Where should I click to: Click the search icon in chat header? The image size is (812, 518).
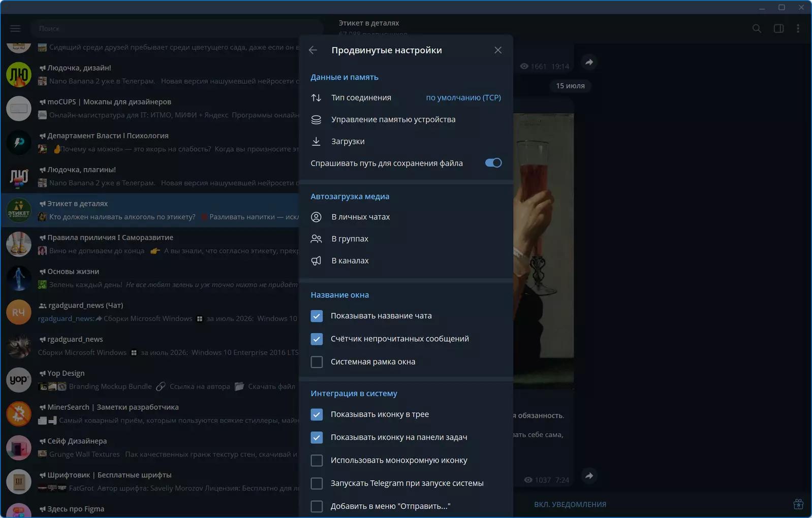click(x=757, y=28)
